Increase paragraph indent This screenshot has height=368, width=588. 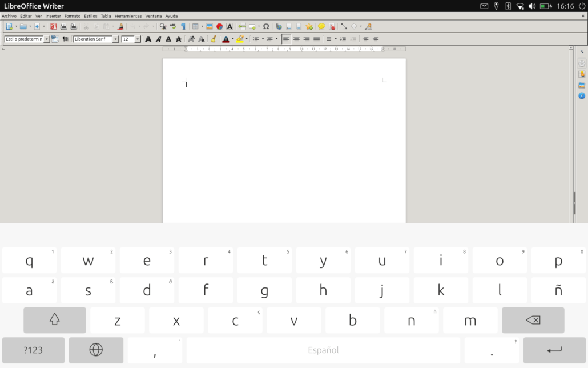(365, 39)
